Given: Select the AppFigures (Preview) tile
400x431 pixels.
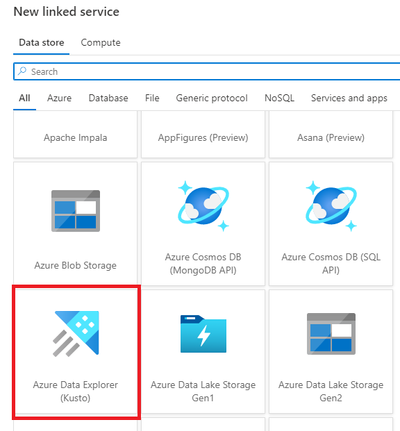Looking at the screenshot, I should click(203, 135).
